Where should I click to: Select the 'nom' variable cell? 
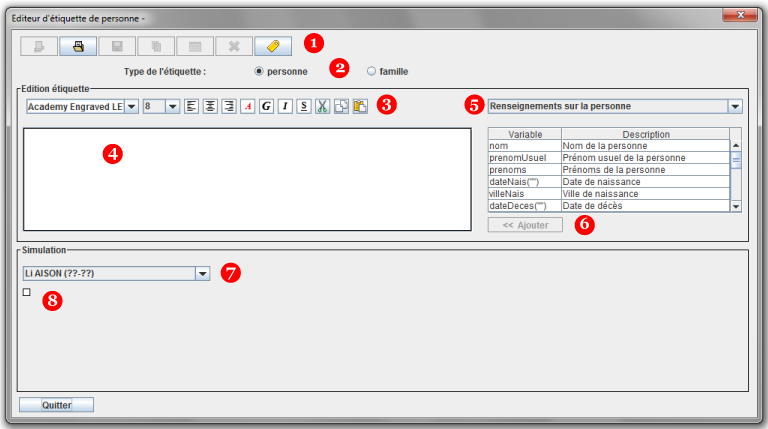click(525, 146)
